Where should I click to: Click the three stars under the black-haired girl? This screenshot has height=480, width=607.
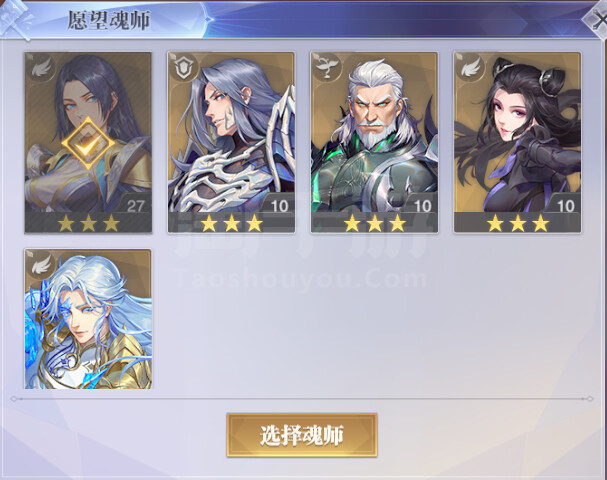(518, 223)
